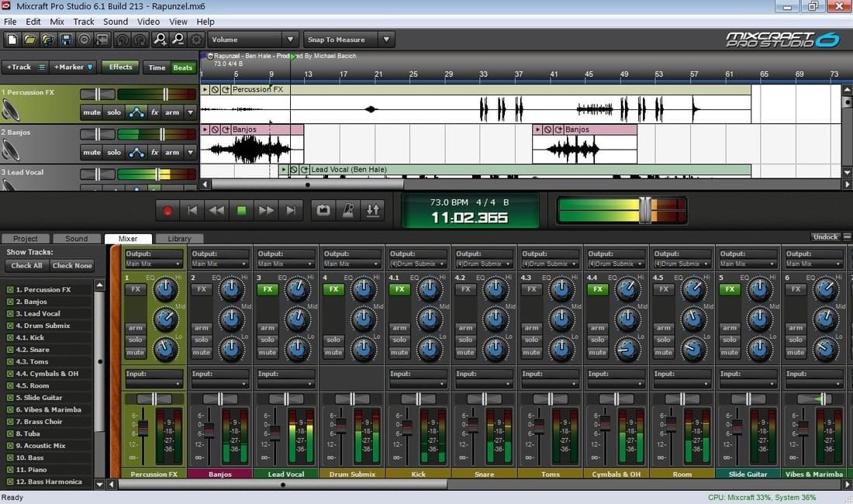Uncheck the 10. Bass track checkbox
Image resolution: width=853 pixels, height=504 pixels.
(10, 457)
